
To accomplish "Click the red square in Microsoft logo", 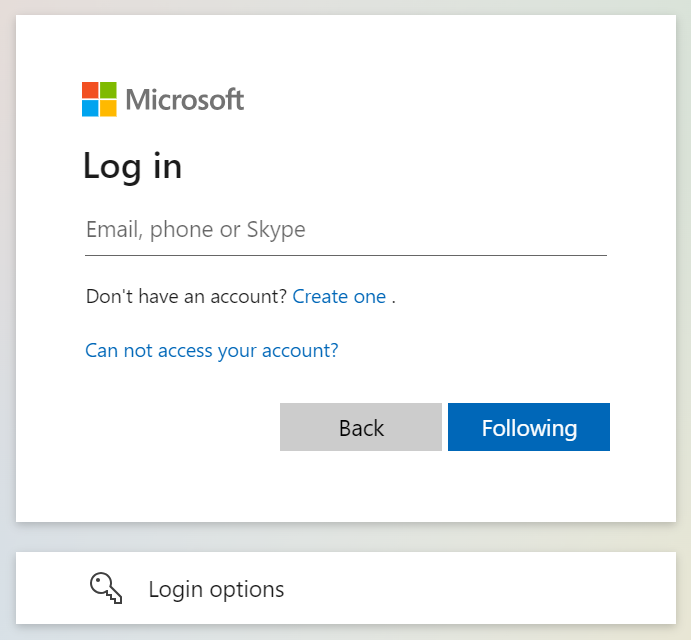I will (90, 90).
